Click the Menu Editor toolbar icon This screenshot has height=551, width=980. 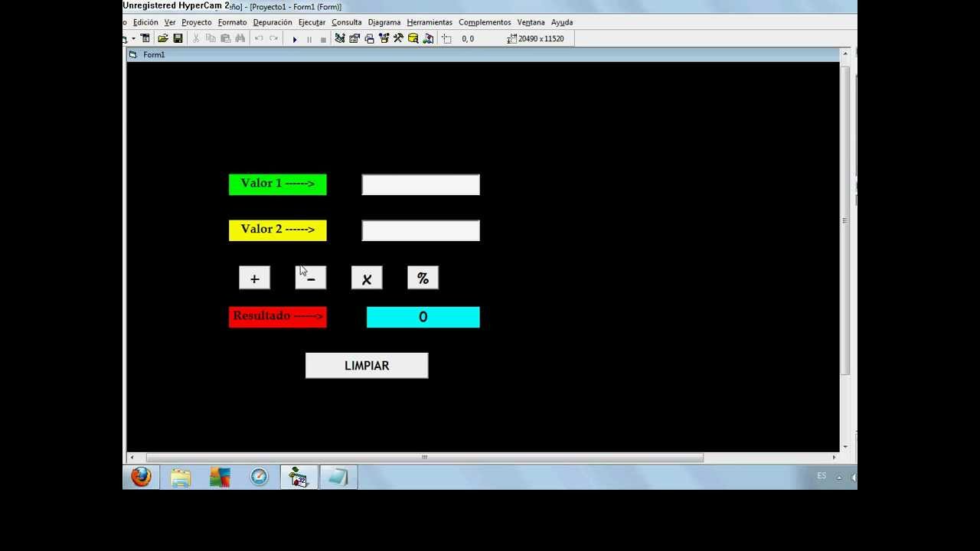pyautogui.click(x=145, y=38)
